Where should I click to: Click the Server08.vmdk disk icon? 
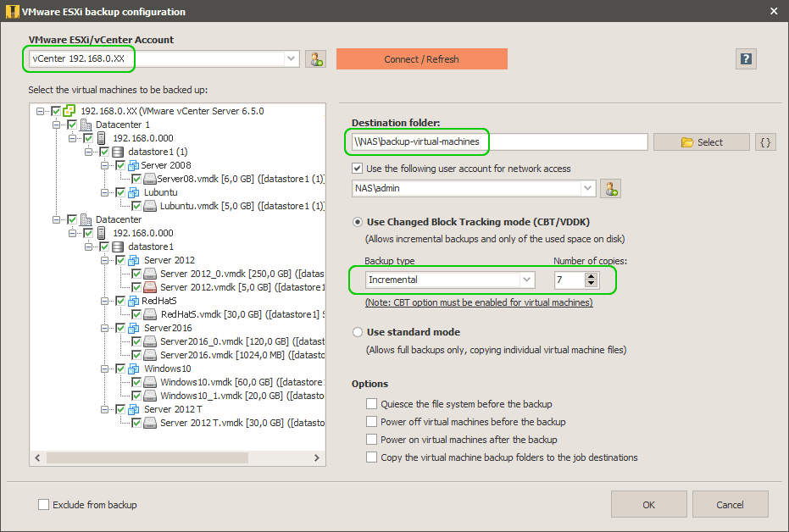(149, 179)
